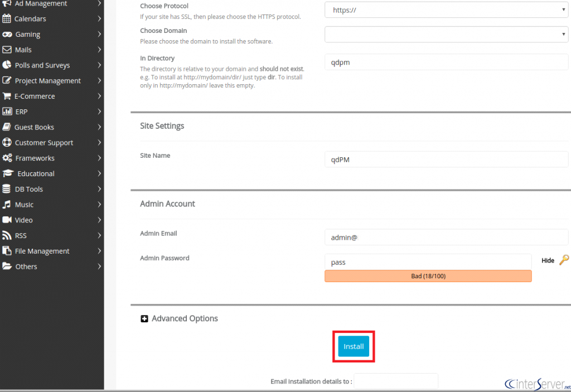Click the Project Management pencil icon

click(x=7, y=80)
